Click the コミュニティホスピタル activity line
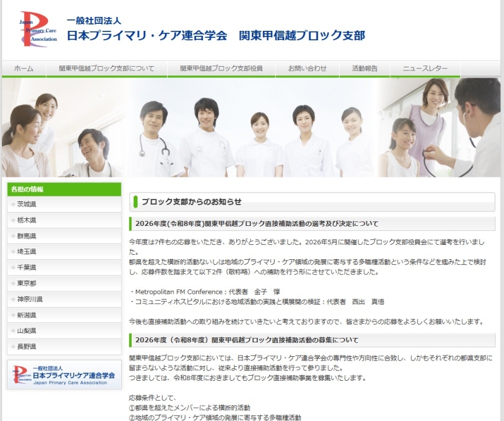 coord(257,302)
